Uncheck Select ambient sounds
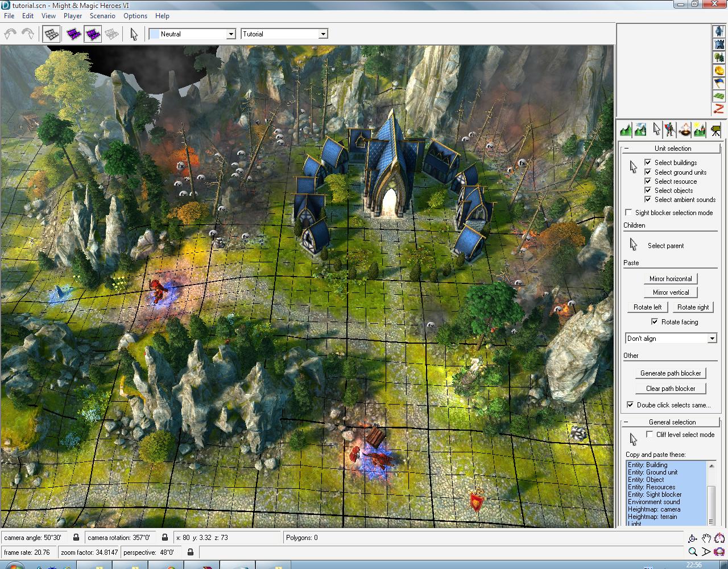Viewport: 728px width, 569px height. (648, 199)
